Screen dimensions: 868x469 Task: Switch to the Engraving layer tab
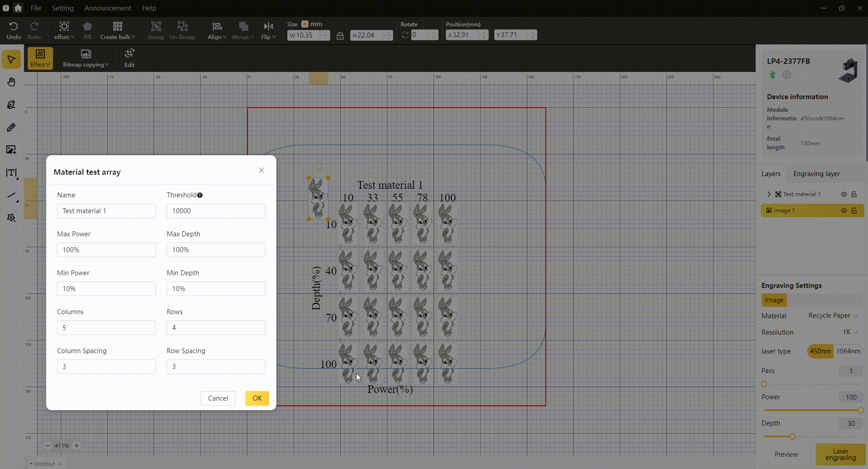[816, 174]
